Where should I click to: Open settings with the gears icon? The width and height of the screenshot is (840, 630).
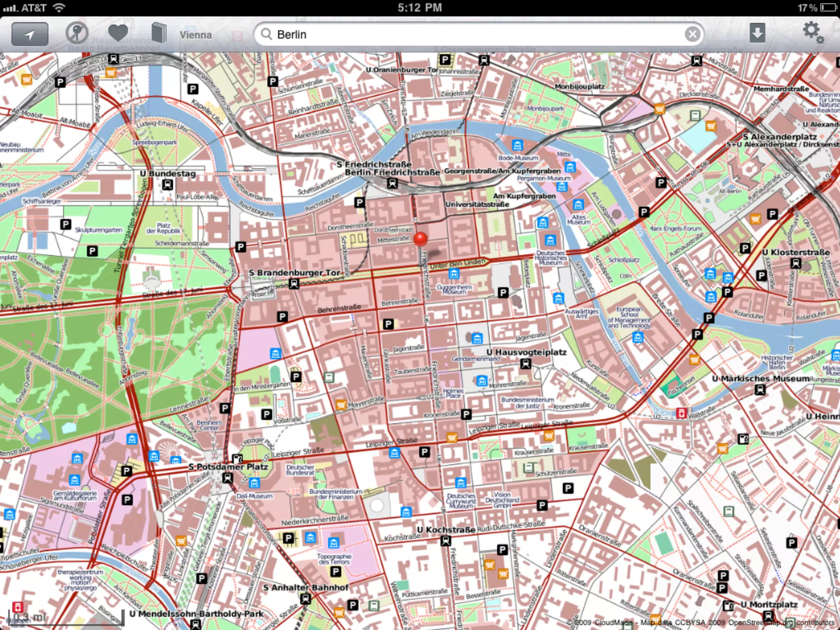tap(813, 33)
